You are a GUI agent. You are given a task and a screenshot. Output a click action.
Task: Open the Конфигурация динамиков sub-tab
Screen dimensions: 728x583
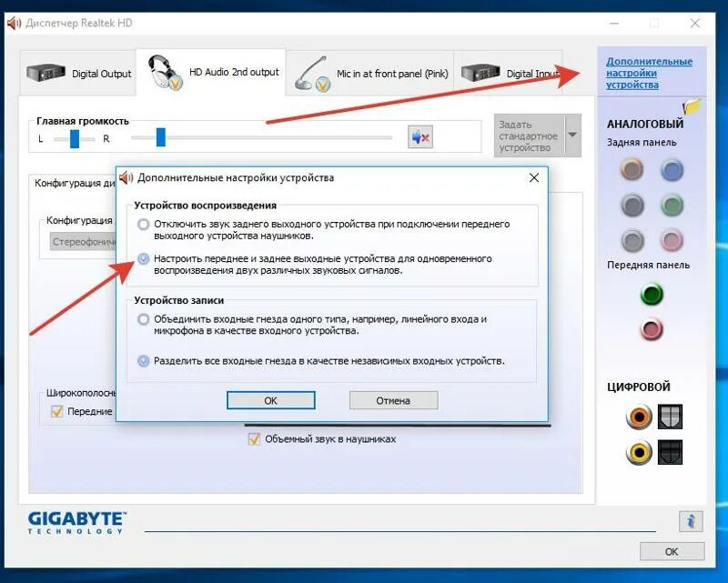pos(73,184)
